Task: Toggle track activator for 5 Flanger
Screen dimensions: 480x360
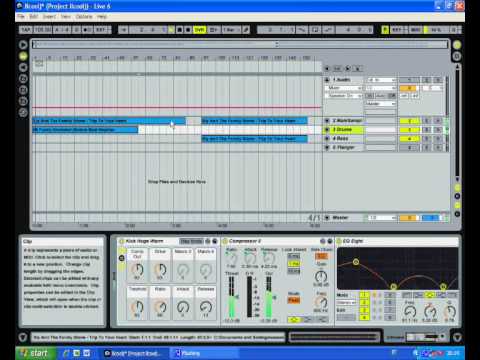Action: coord(409,148)
